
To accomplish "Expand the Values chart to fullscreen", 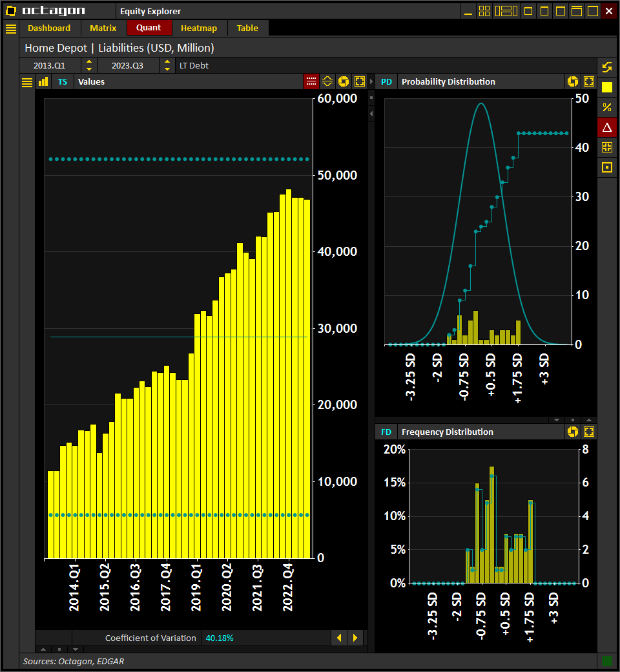I will tap(359, 81).
